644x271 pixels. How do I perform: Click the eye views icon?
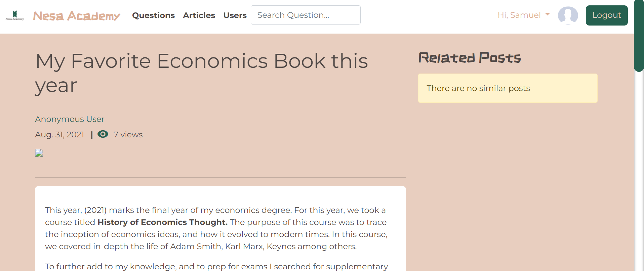point(103,134)
